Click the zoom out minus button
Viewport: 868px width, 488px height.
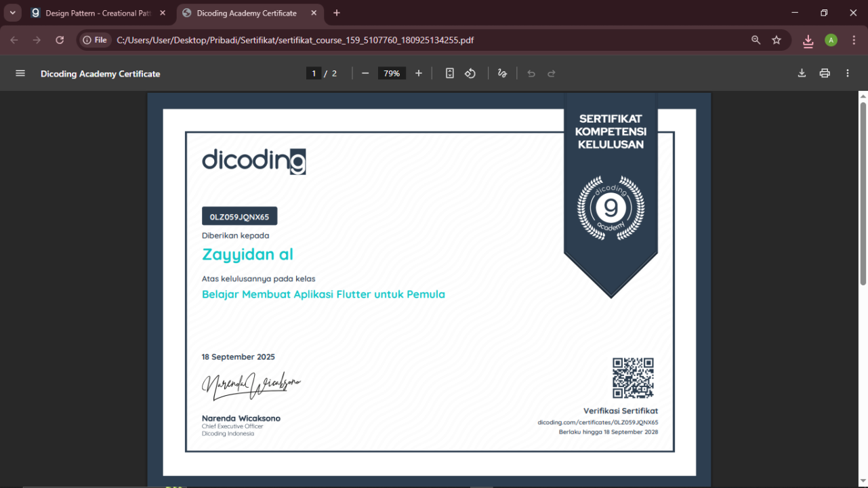click(x=365, y=73)
